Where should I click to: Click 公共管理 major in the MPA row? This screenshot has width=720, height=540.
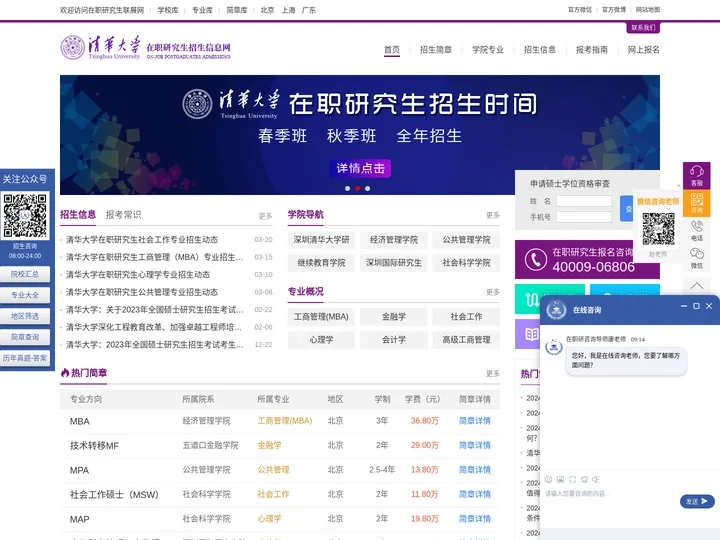click(x=274, y=470)
